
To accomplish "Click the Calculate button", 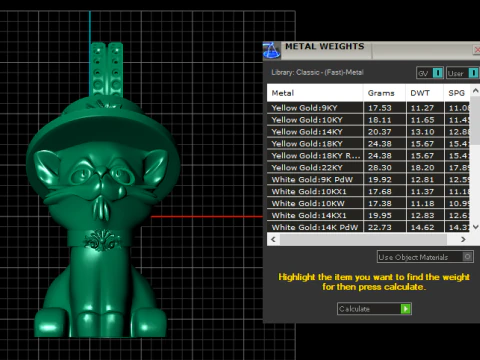I will (x=374, y=309).
